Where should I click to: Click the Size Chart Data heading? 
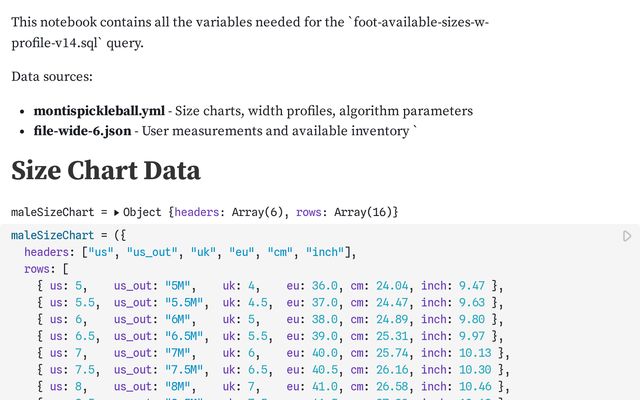click(x=105, y=170)
